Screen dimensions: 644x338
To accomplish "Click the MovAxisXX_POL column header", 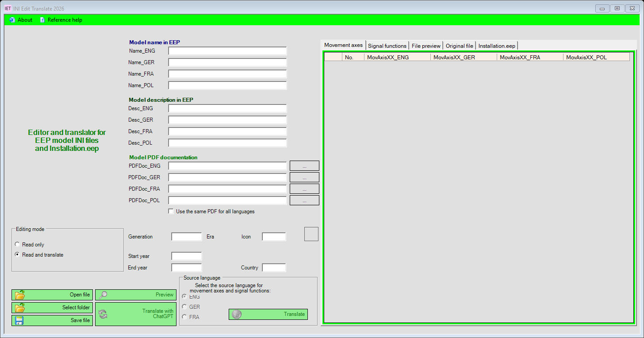I will pyautogui.click(x=596, y=57).
